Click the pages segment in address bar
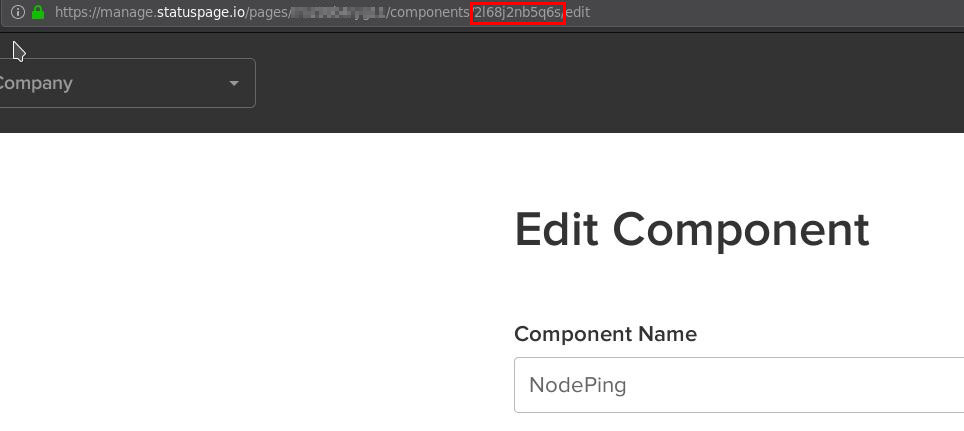Screen dimensions: 964x431 click(267, 13)
